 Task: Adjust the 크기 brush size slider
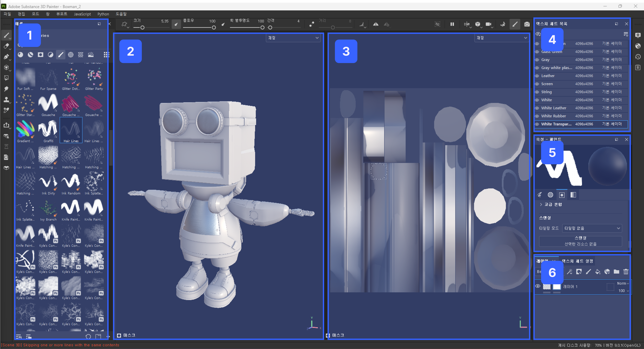[x=142, y=27]
